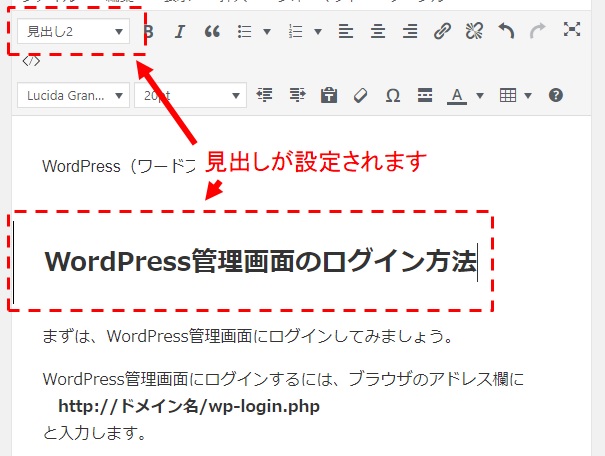This screenshot has height=456, width=605.
Task: Apply the text color
Action: pyautogui.click(x=457, y=96)
